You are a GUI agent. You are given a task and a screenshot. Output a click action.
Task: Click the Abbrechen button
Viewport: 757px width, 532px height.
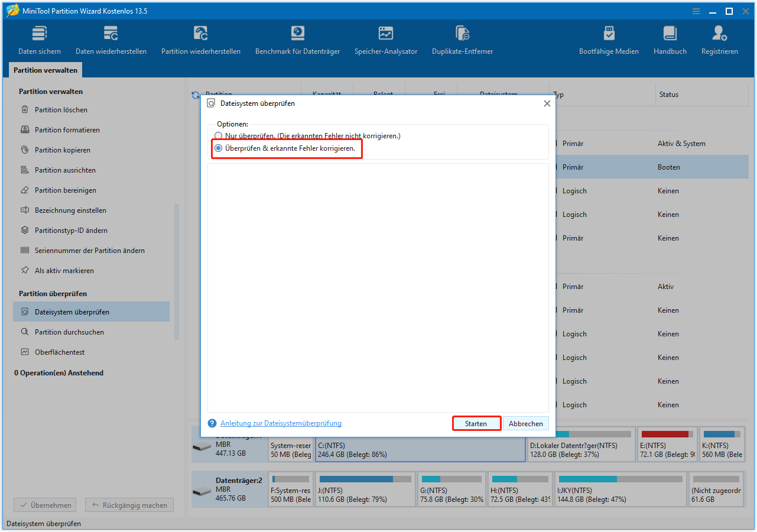tap(525, 423)
